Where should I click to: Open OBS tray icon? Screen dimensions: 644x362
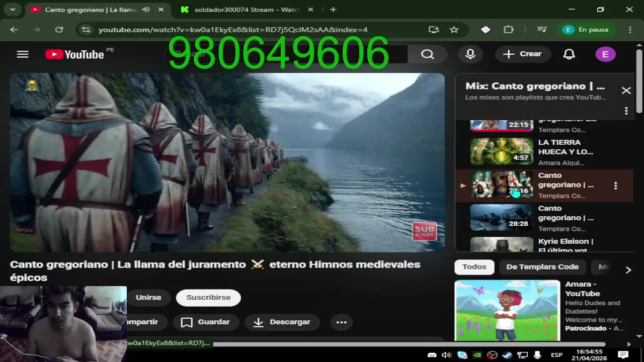(x=493, y=355)
